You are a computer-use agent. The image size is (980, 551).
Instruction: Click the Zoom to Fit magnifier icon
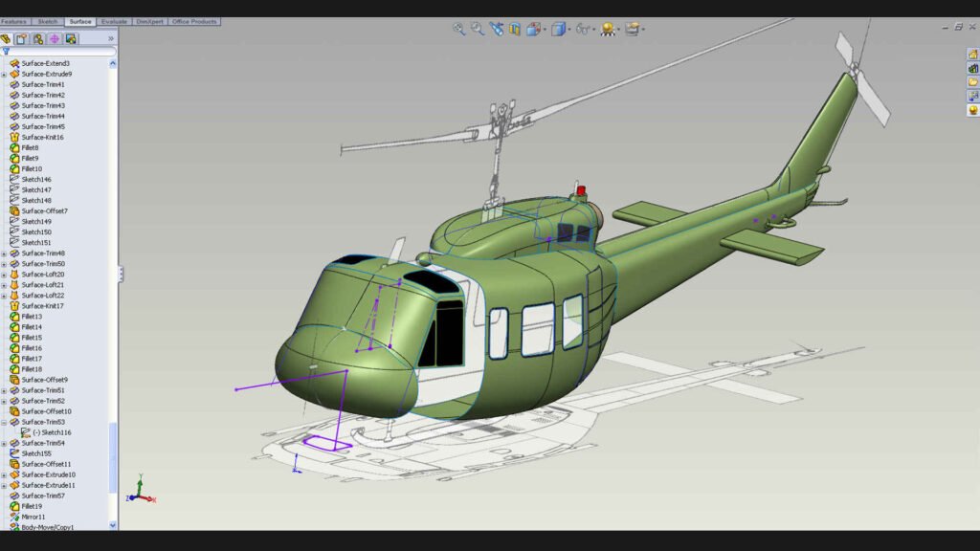click(x=458, y=30)
